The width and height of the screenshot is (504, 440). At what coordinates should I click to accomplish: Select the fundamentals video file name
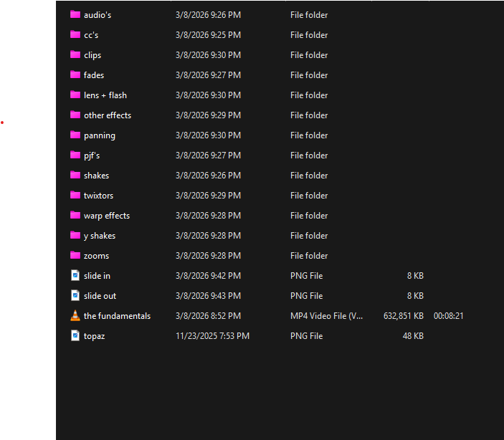(x=118, y=316)
